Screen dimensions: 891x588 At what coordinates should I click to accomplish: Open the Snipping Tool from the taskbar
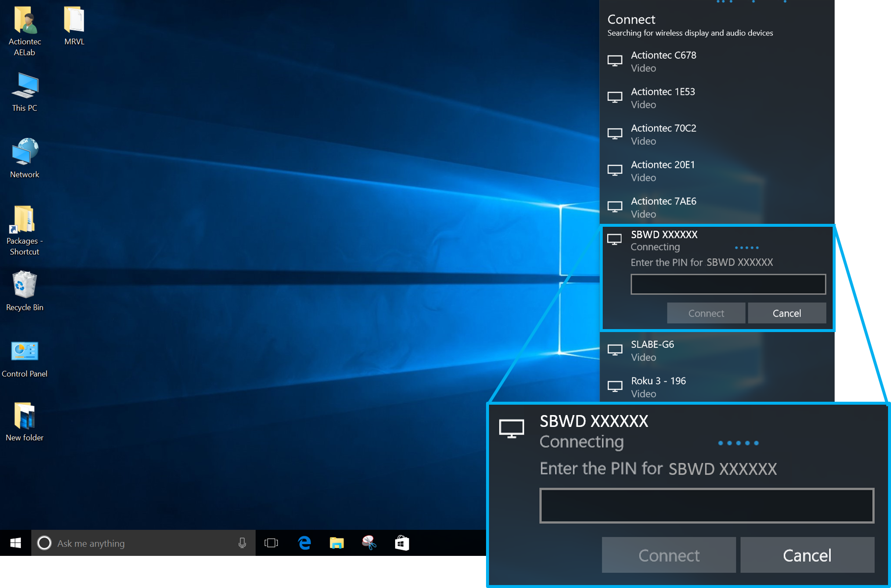pos(369,543)
